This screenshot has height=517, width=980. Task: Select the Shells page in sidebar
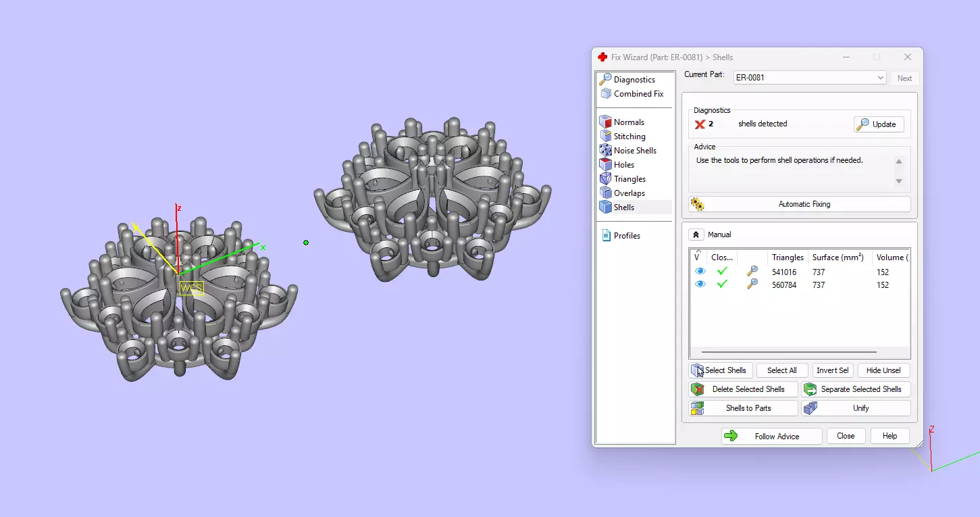point(617,207)
